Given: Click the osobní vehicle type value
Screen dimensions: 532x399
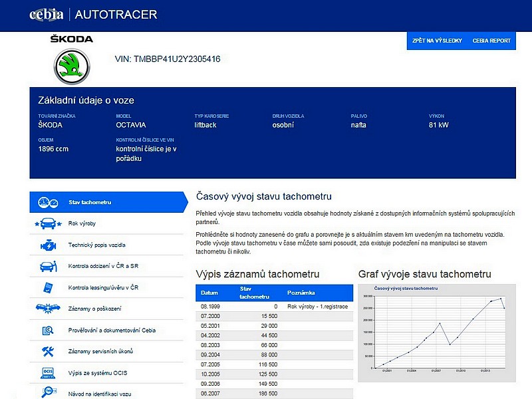Looking at the screenshot, I should pyautogui.click(x=283, y=125).
